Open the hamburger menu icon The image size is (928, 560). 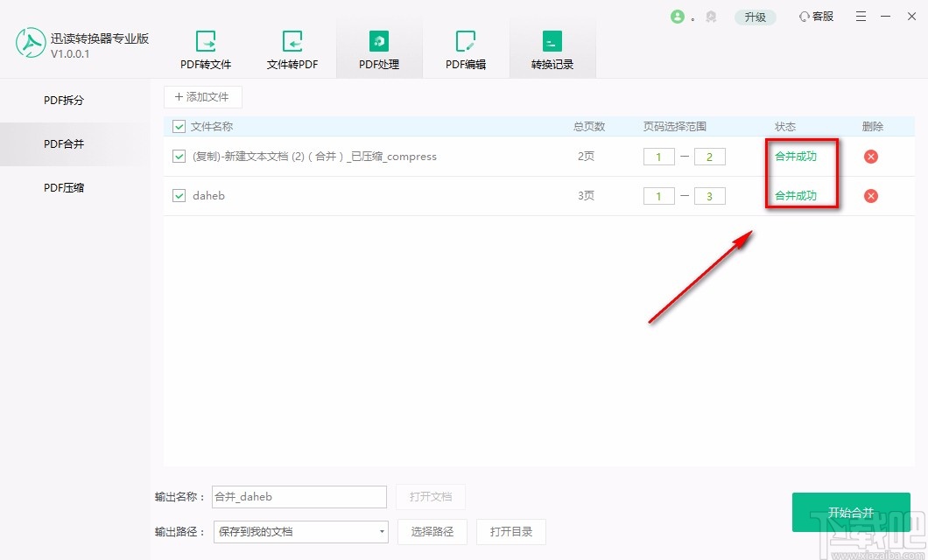(x=860, y=16)
